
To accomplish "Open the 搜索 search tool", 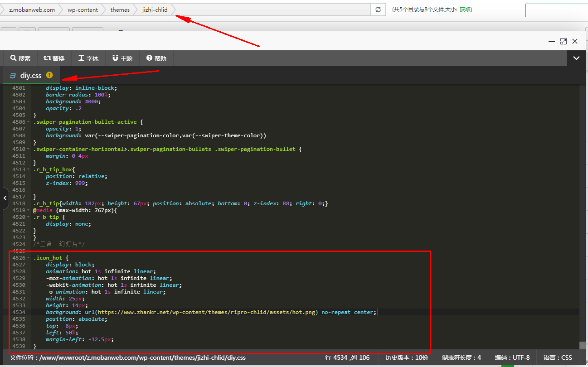I will tap(21, 58).
